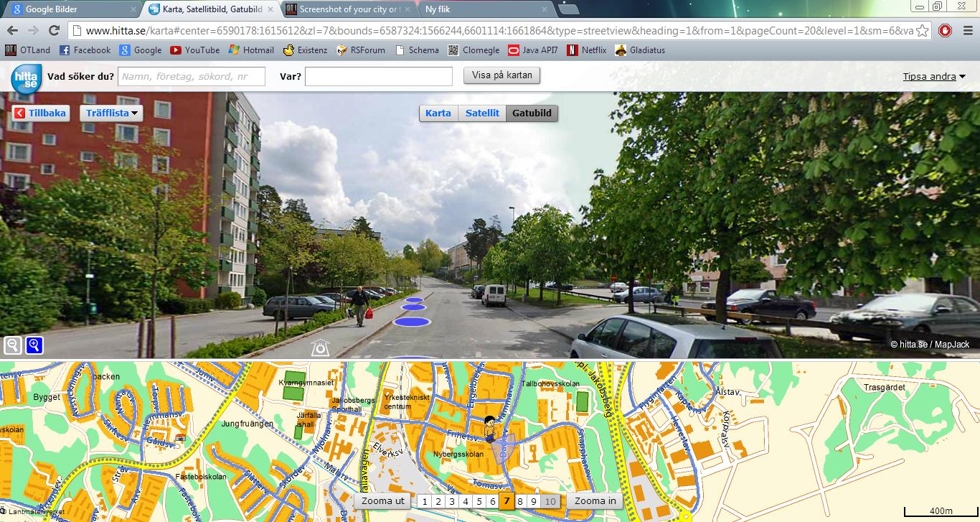Click Nybergsskolan label on map

(458, 455)
